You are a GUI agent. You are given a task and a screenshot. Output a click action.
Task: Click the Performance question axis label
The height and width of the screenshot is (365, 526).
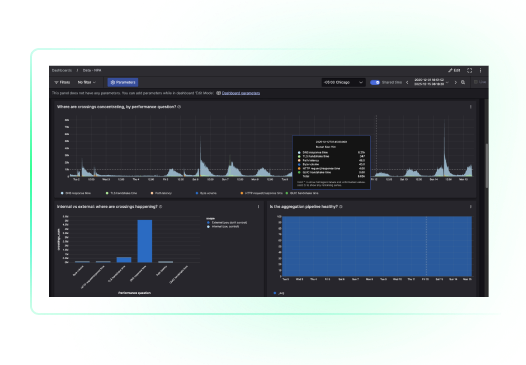[134, 293]
